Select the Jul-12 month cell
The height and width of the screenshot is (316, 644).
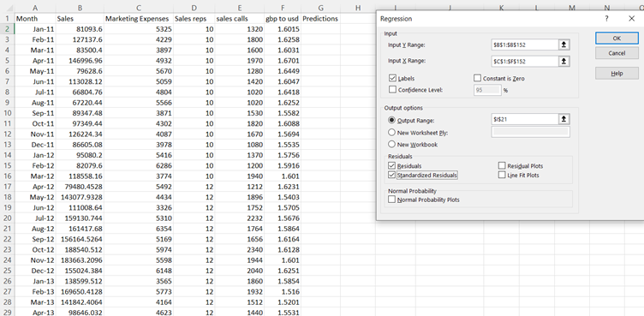click(35, 218)
